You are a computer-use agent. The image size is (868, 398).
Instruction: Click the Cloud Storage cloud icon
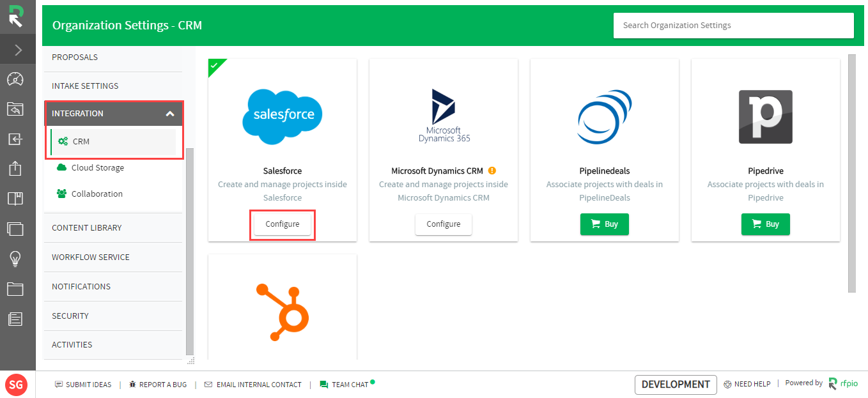62,167
